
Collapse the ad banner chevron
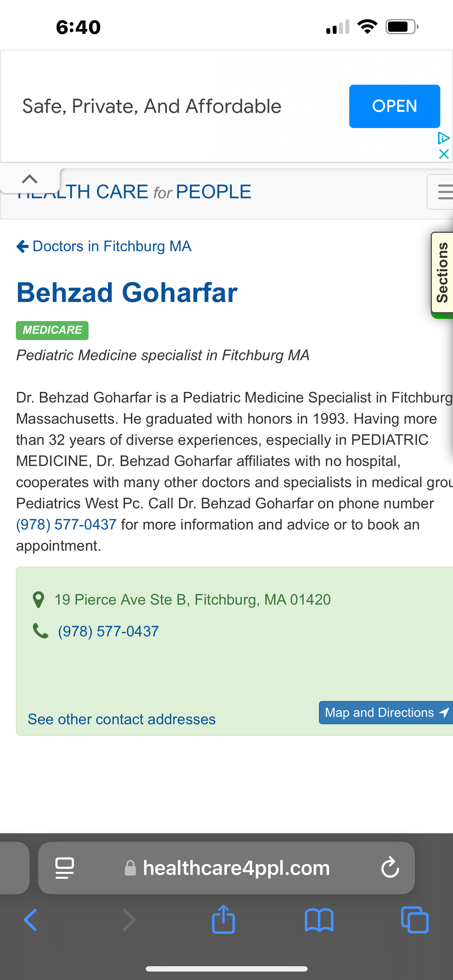point(30,179)
